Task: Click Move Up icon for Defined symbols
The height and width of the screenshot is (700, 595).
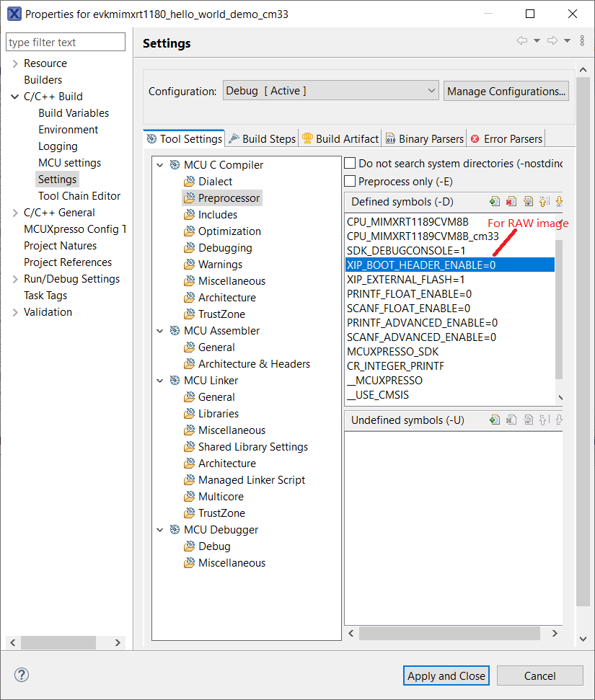Action: click(544, 202)
